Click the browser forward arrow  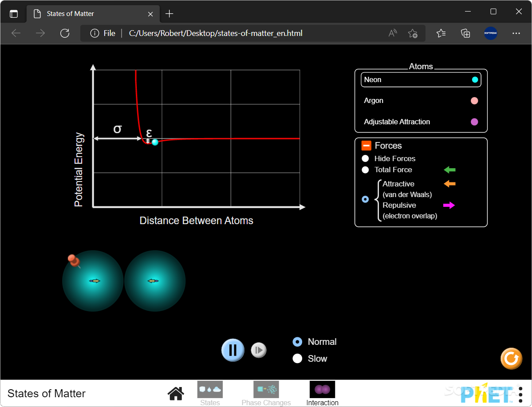pos(40,33)
